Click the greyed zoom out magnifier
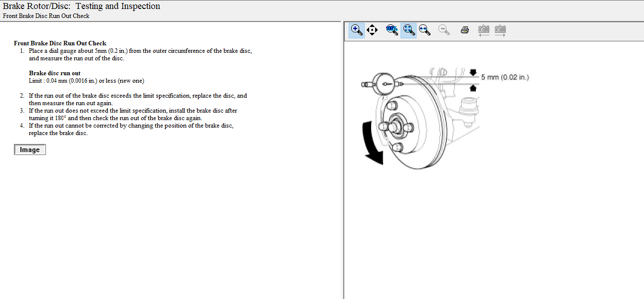644x299 pixels. tap(444, 30)
